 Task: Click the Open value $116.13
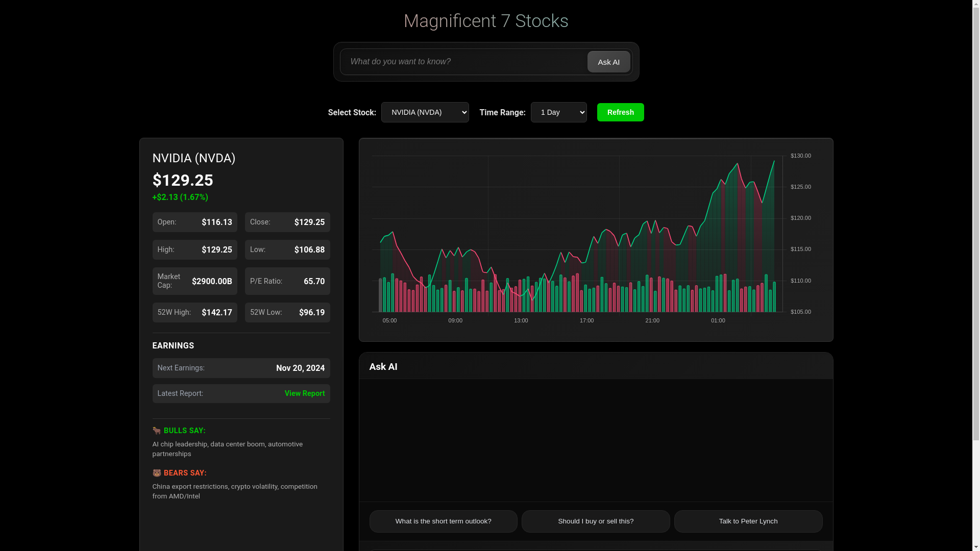click(x=216, y=222)
